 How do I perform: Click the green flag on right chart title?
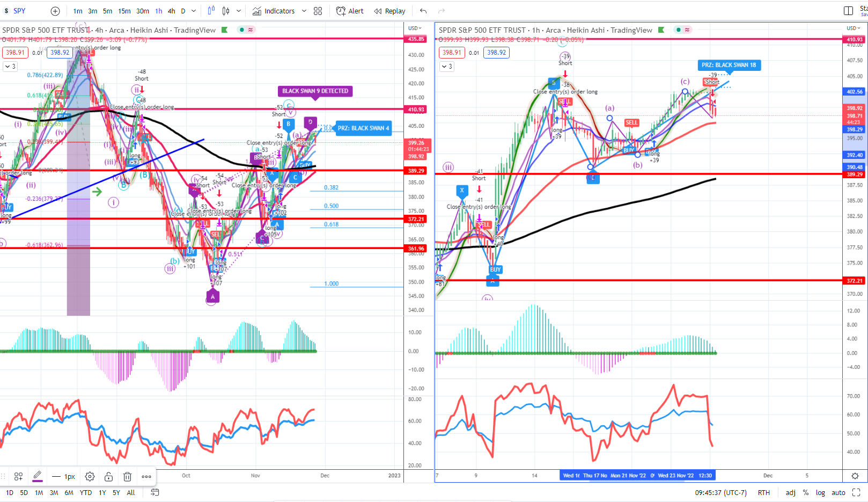(661, 30)
